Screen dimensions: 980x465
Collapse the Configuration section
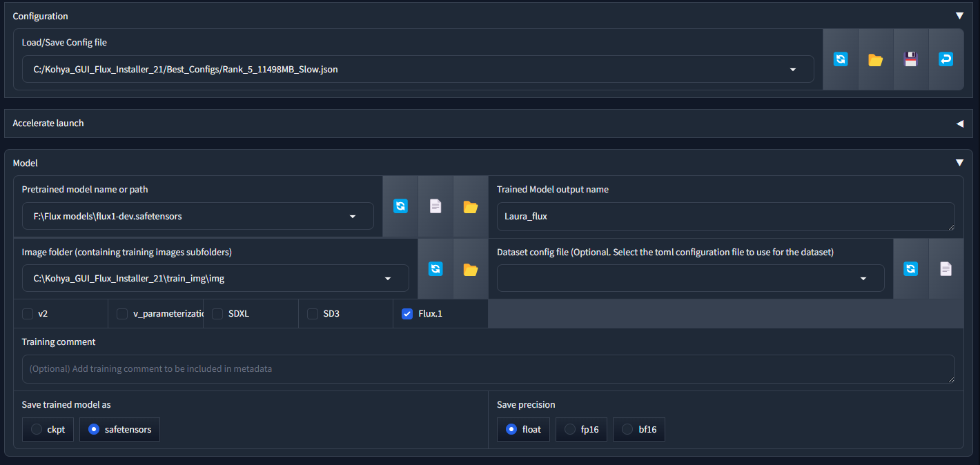pos(959,16)
